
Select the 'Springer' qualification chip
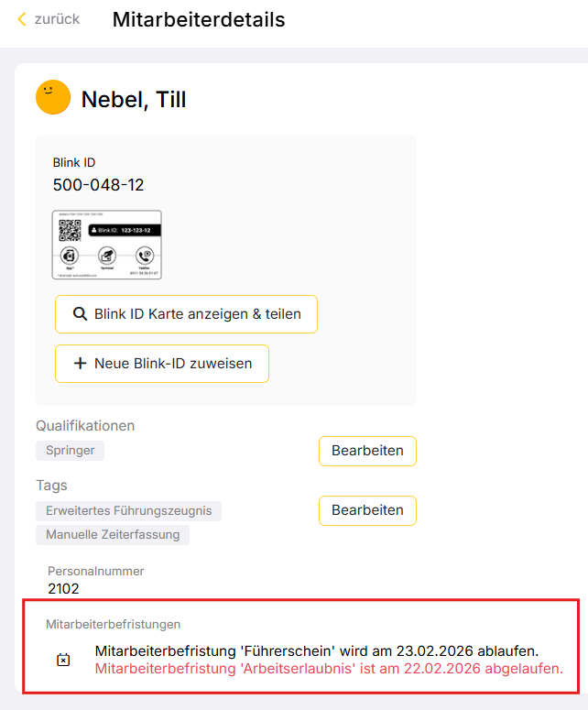tap(71, 451)
